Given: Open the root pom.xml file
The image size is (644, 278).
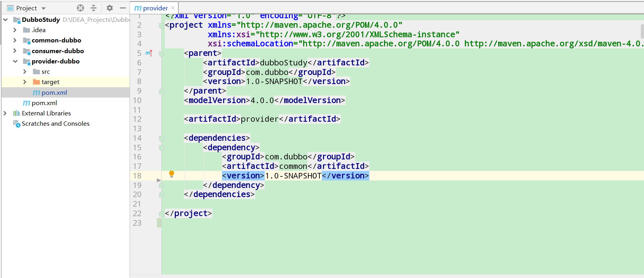Looking at the screenshot, I should pos(44,103).
